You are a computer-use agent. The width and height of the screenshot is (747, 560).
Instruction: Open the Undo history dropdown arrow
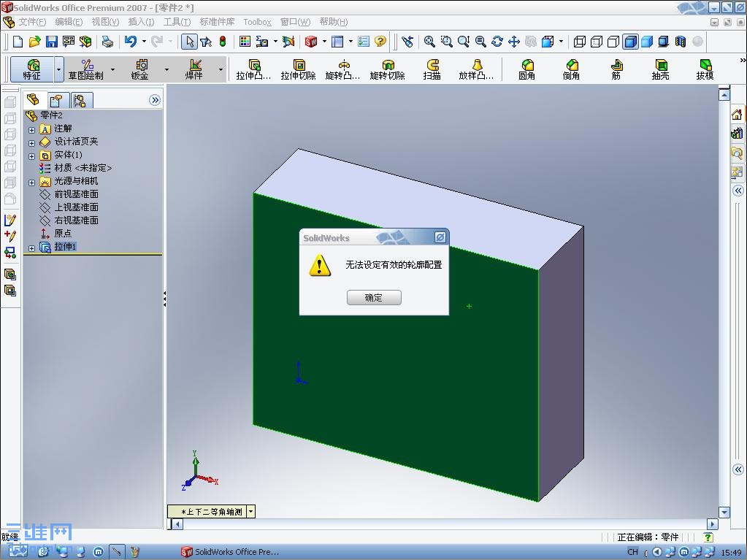(144, 42)
